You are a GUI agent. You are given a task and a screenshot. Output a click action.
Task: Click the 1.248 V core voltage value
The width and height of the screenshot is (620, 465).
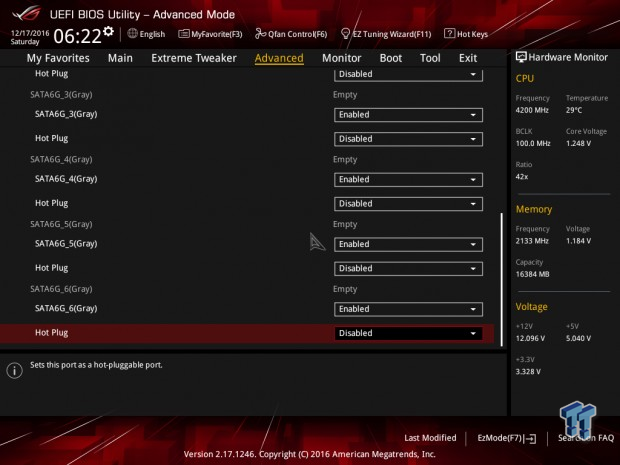(x=578, y=144)
